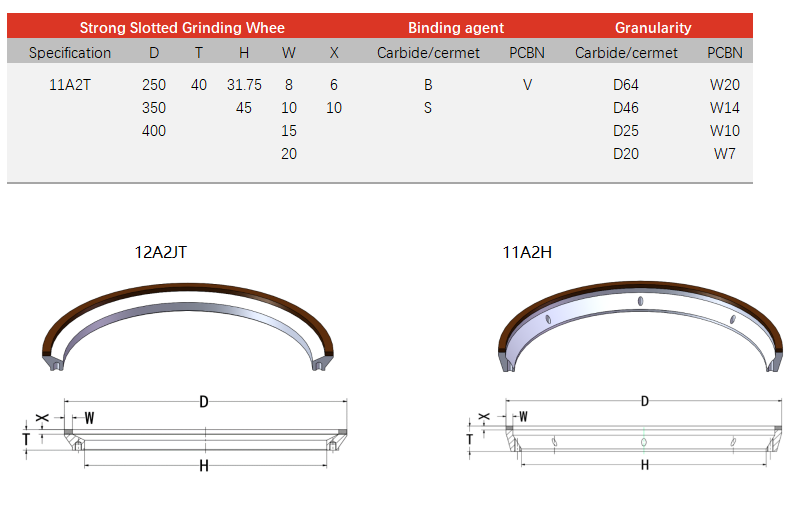Open the 11A2H 3D wheel rendering
Screen dimensions: 808x518
point(641,326)
